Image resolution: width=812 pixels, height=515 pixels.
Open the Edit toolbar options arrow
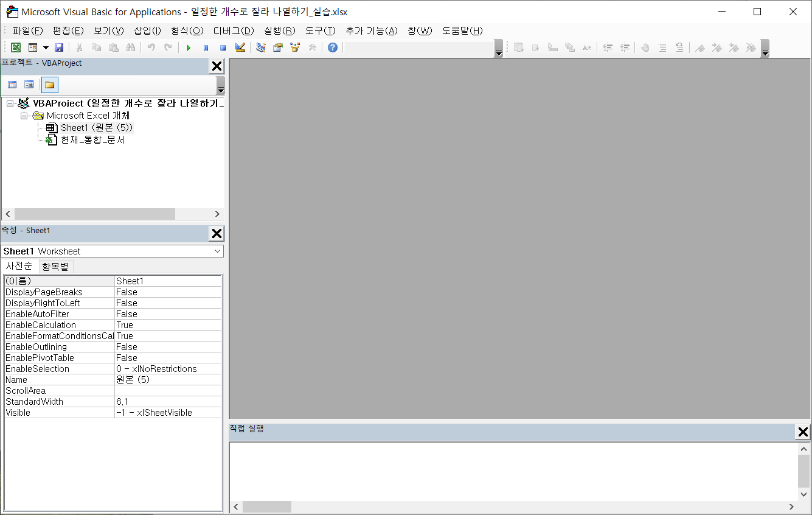765,49
